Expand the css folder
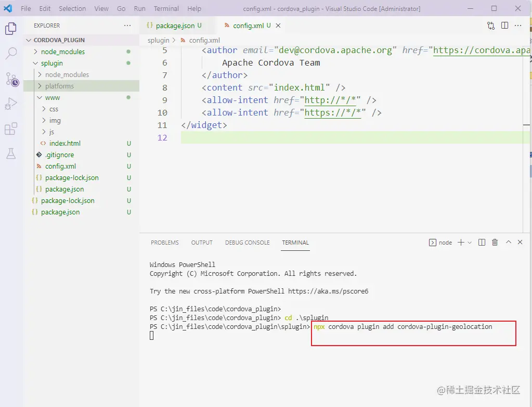This screenshot has width=532, height=407. click(x=82, y=109)
